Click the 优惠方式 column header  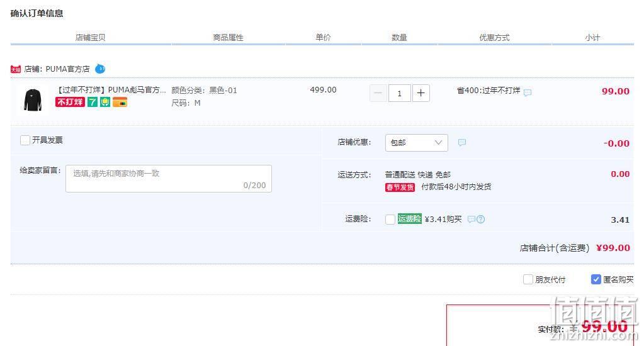495,37
